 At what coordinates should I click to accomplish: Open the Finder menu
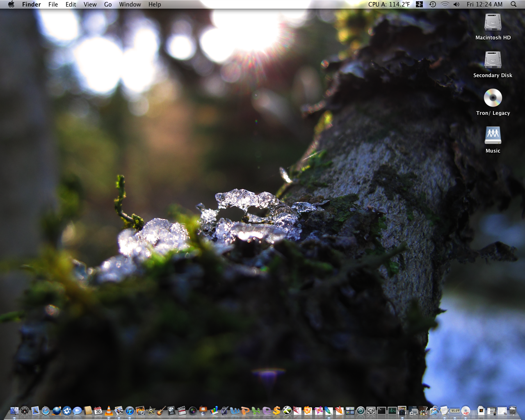[x=32, y=5]
